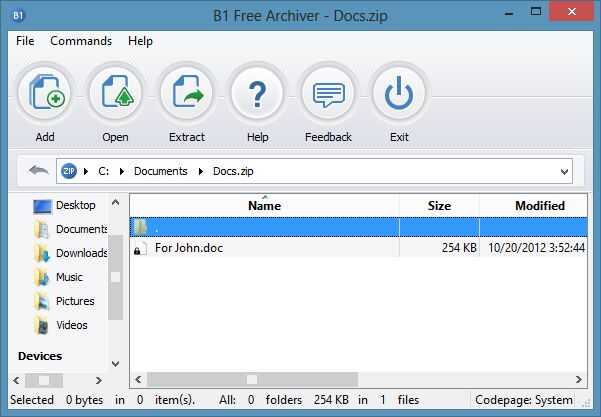Select the Pictures folder icon in sidebar

[41, 301]
